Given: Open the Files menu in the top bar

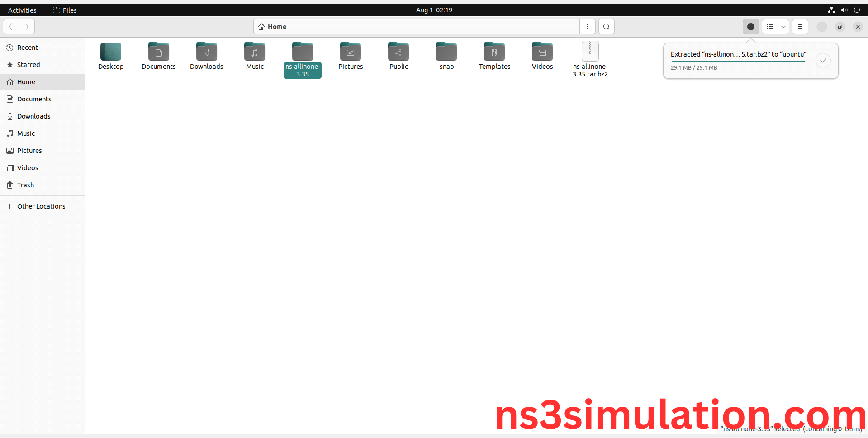Looking at the screenshot, I should [x=64, y=10].
